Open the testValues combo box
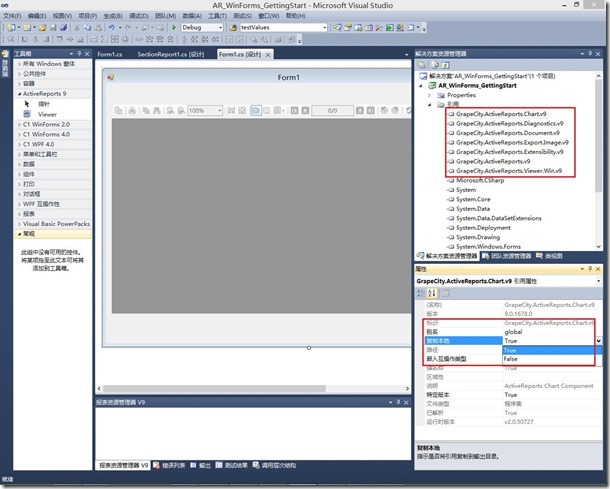 (324, 28)
